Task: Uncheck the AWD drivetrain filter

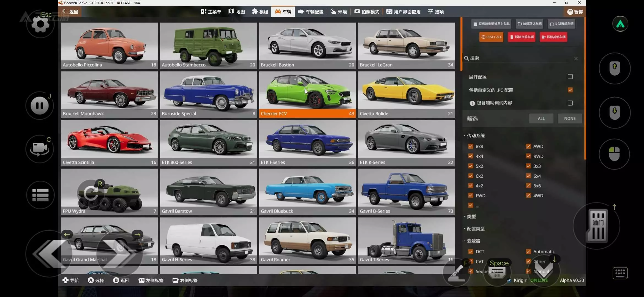Action: 528,146
